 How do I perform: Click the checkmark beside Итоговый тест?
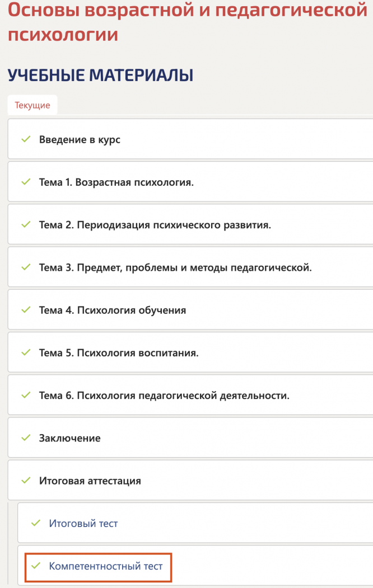[x=36, y=524]
